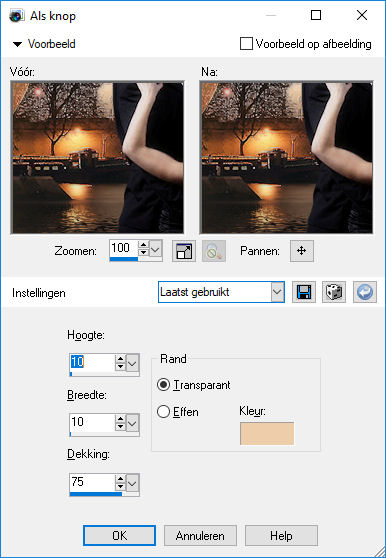
Task: Click into the Hoogte input field
Action: click(92, 363)
